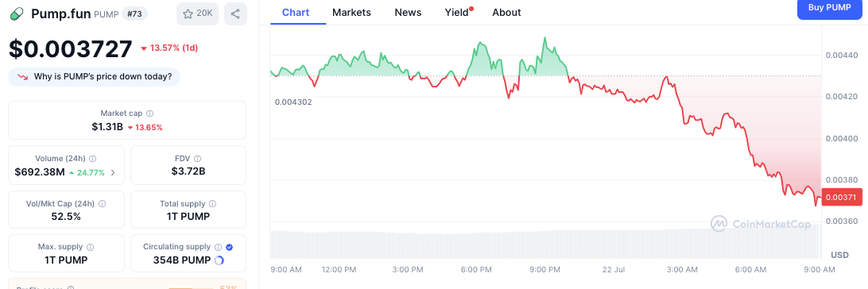Click the Volume (24h) info icon
Viewport: 868px width, 289px height.
tap(92, 158)
